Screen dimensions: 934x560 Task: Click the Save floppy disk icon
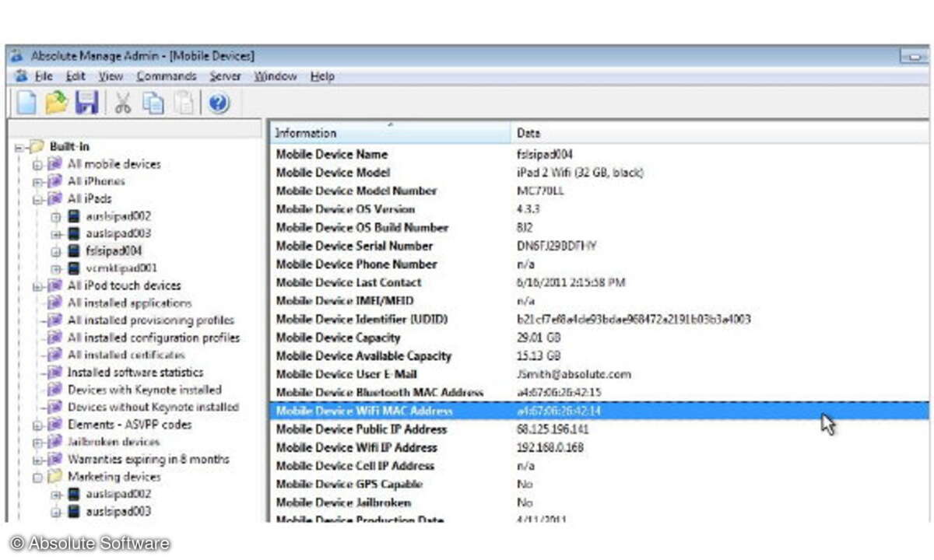[x=86, y=103]
